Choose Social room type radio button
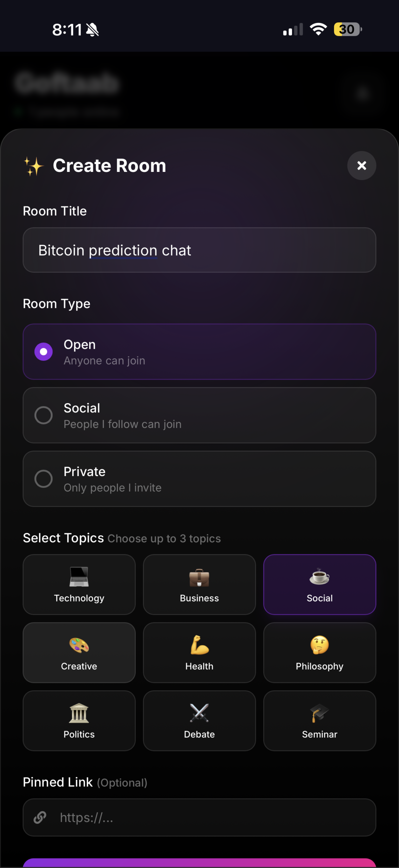399x868 pixels. [44, 415]
